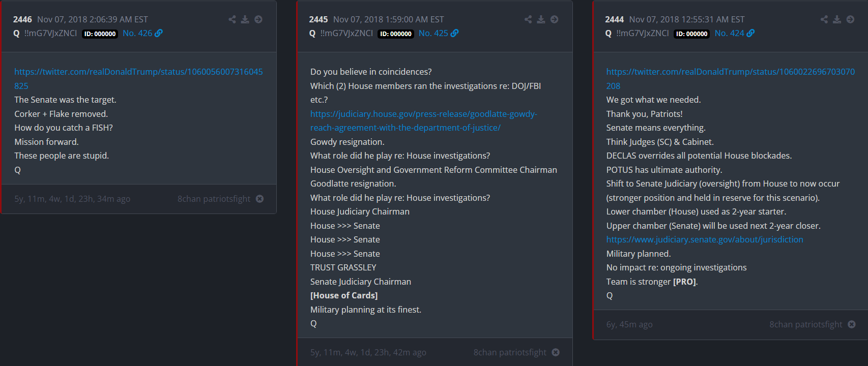Download post 2446 image icon
This screenshot has width=868, height=366.
pyautogui.click(x=245, y=19)
